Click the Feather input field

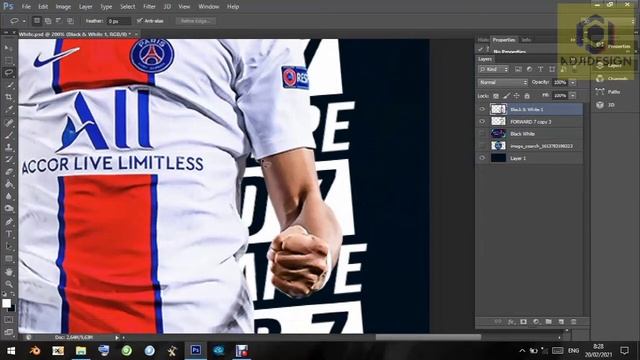[x=119, y=21]
